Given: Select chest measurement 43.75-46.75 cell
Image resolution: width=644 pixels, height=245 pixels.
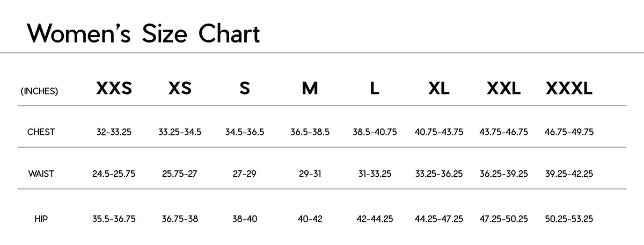Looking at the screenshot, I should click(503, 132).
